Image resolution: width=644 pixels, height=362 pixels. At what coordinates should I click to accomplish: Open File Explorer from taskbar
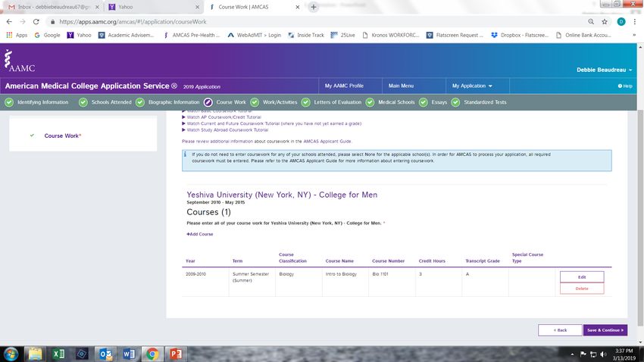[35, 354]
